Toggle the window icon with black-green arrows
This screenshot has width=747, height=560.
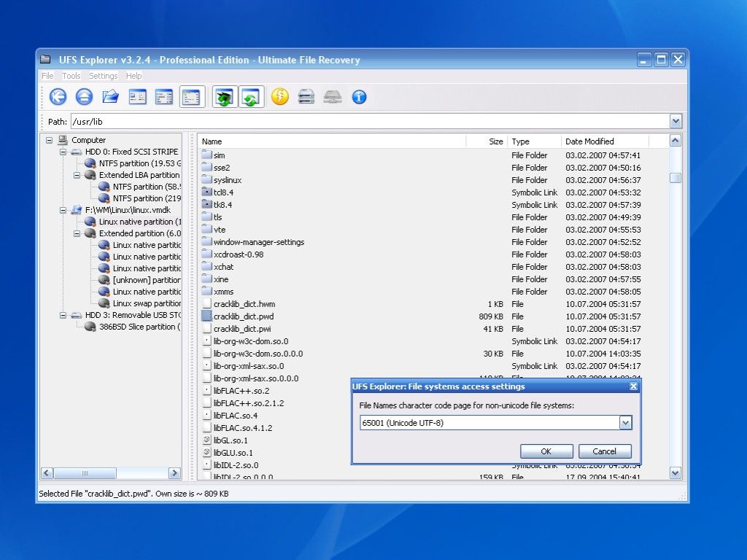pos(225,97)
